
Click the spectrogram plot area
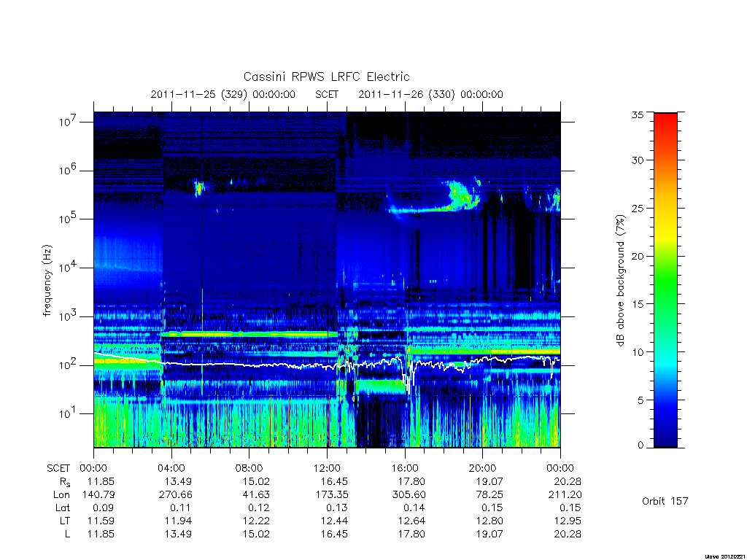pyautogui.click(x=327, y=280)
